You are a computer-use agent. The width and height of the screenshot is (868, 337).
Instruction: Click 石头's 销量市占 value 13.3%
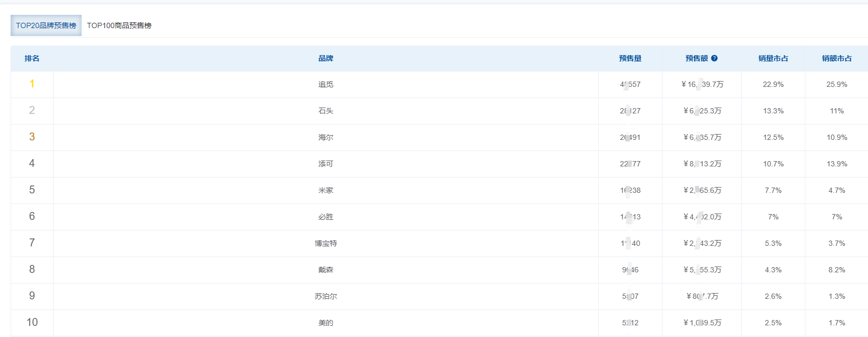tap(773, 111)
